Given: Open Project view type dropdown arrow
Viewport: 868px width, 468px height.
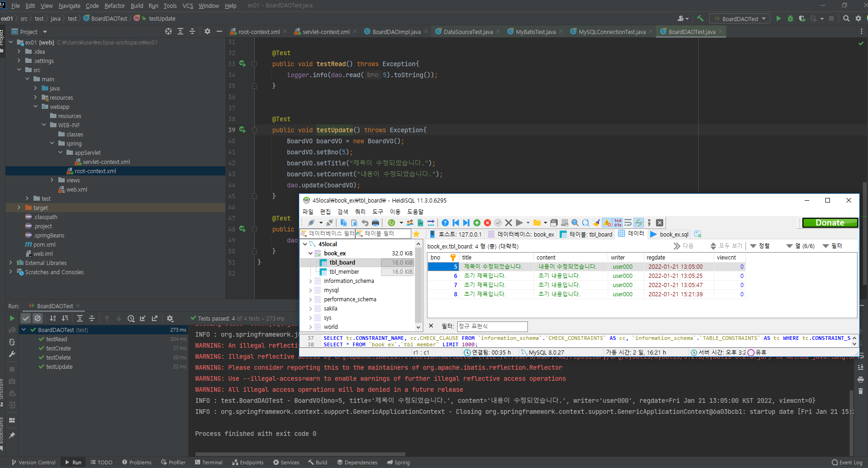Looking at the screenshot, I should coord(45,32).
